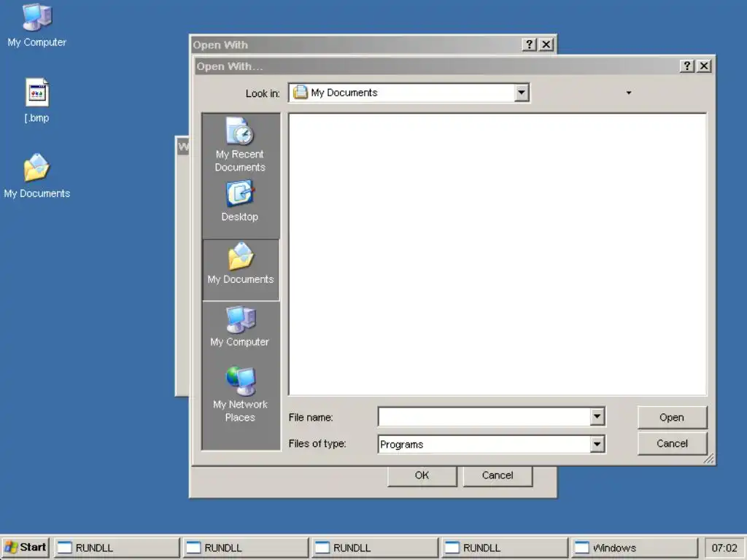747x560 pixels.
Task: Open My Computer in the places bar
Action: (x=240, y=327)
